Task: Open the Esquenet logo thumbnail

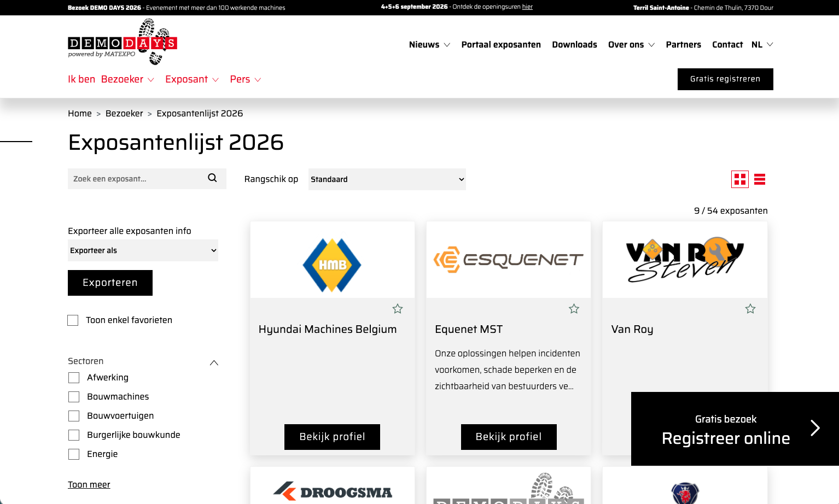Action: (x=509, y=260)
